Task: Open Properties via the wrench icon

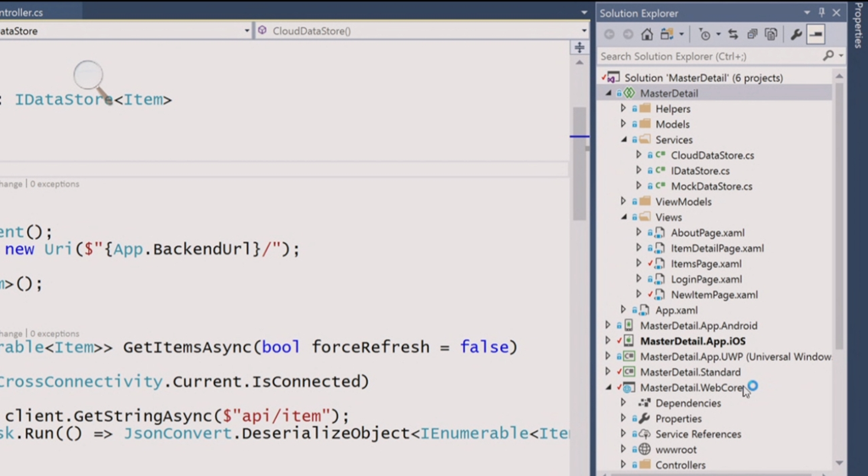Action: coord(796,35)
